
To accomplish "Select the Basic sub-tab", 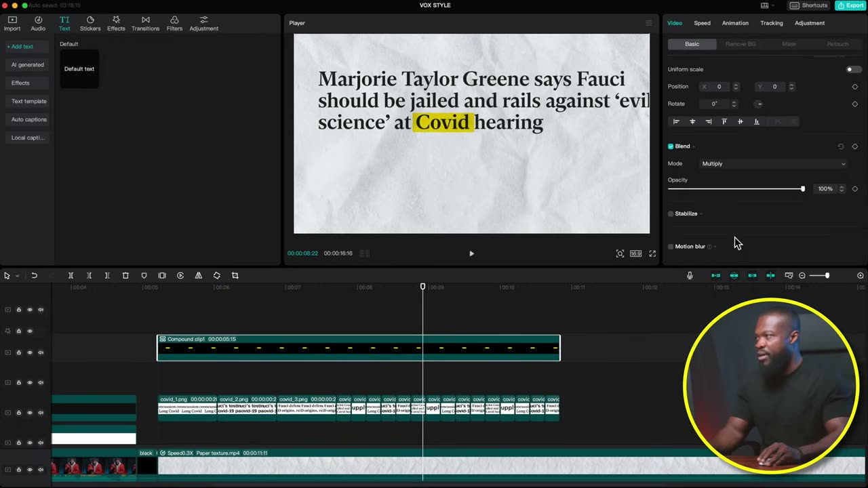I will (692, 44).
